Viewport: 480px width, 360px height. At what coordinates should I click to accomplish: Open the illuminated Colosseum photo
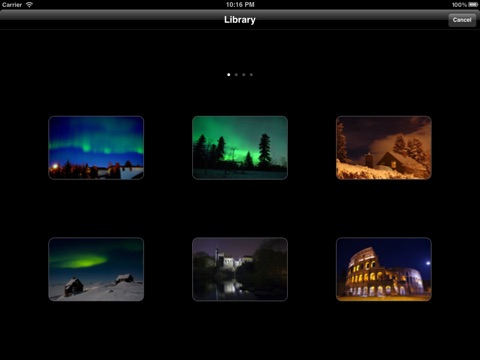384,269
